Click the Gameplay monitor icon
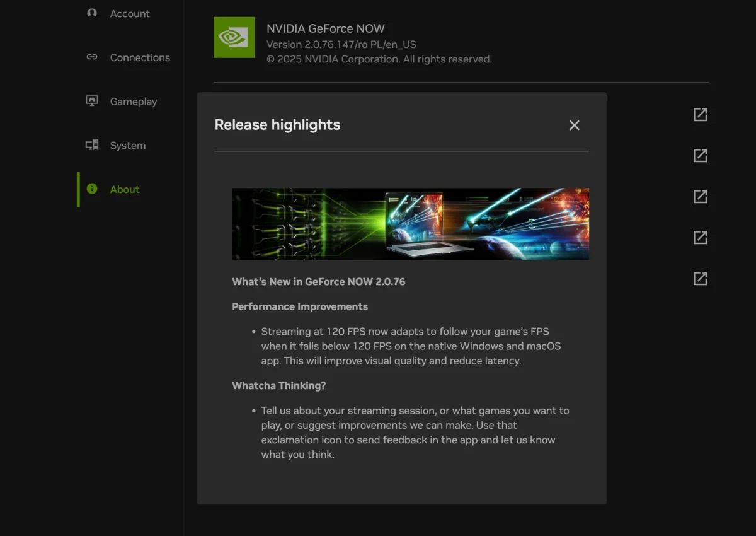This screenshot has height=536, width=756. (x=92, y=101)
